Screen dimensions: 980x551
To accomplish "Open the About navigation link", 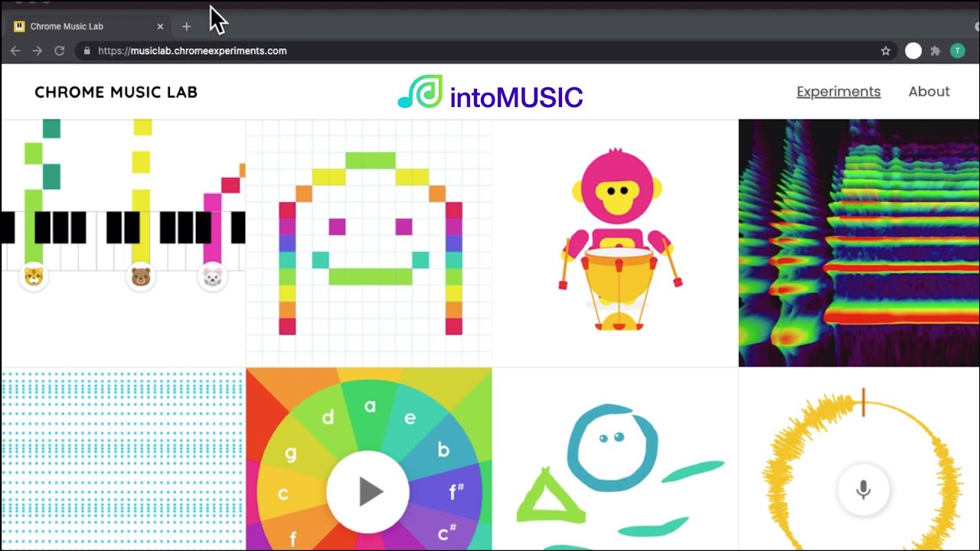I will click(x=929, y=92).
